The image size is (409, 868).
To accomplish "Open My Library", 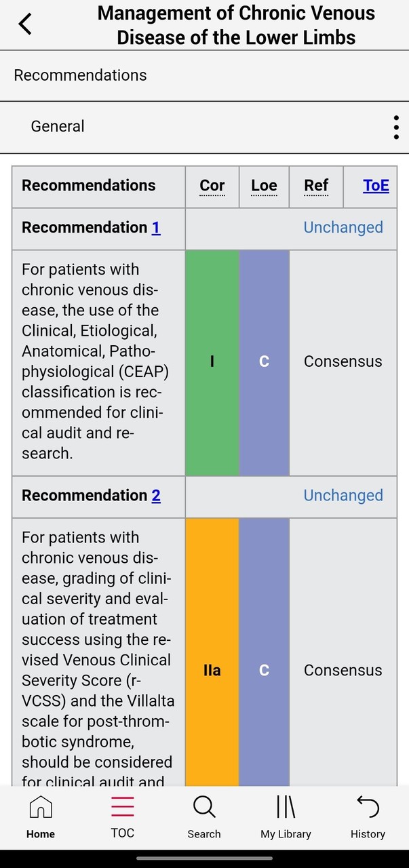I will click(286, 816).
